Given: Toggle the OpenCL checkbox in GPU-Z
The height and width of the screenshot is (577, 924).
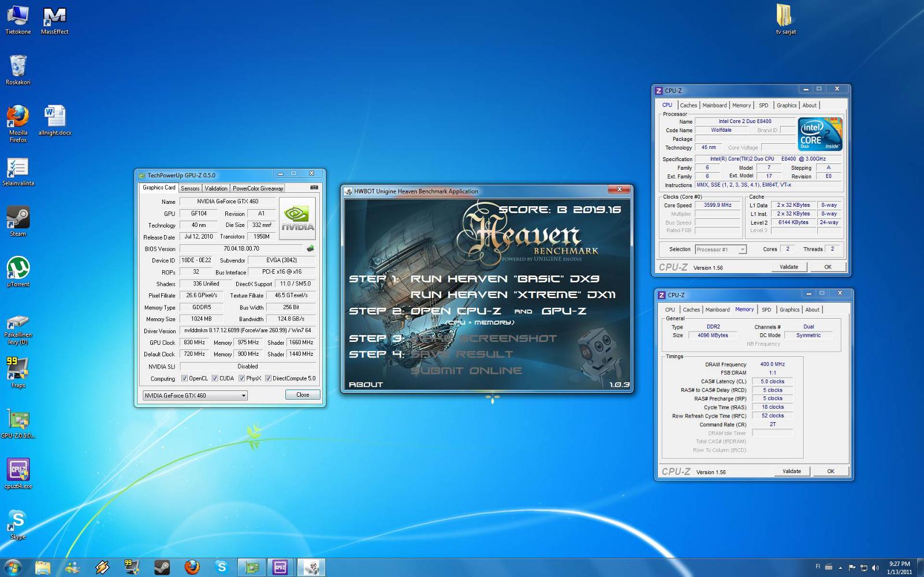Looking at the screenshot, I should click(x=184, y=378).
